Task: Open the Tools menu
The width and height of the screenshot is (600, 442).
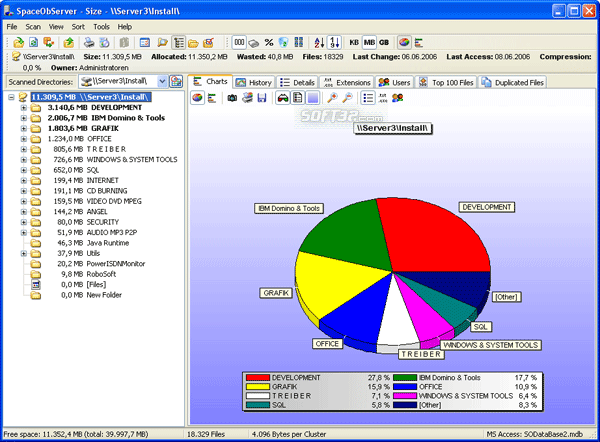Action: (x=101, y=27)
